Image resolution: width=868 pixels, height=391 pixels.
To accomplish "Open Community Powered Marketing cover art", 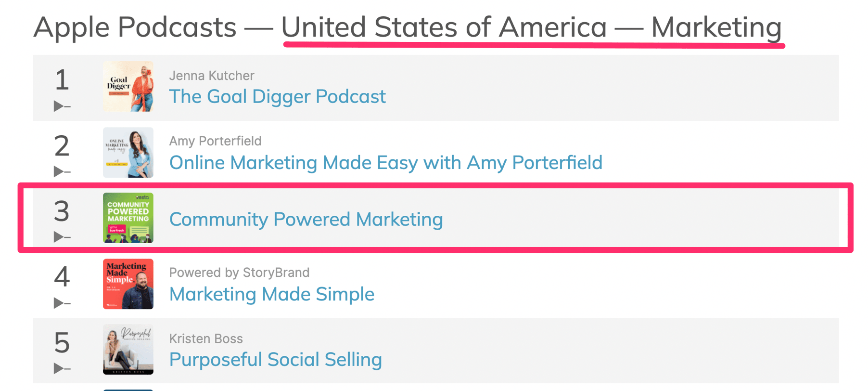I will (128, 218).
